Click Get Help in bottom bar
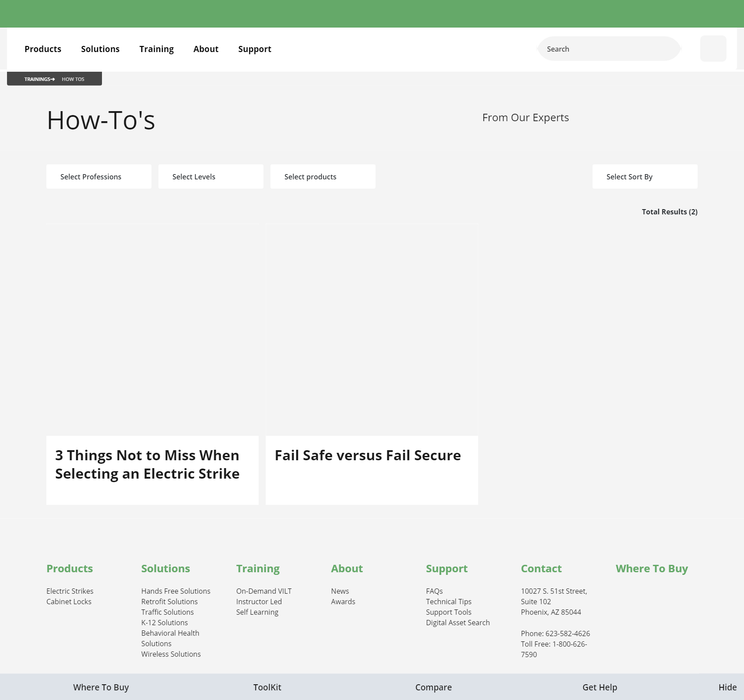 click(x=600, y=687)
